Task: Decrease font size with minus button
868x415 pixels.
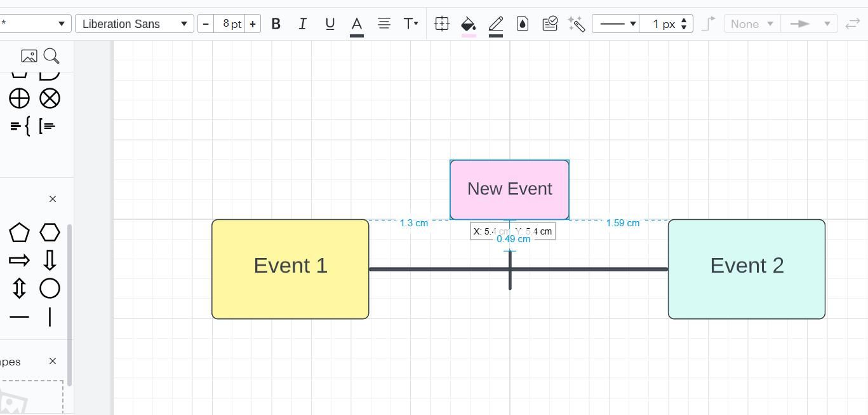Action: (x=206, y=24)
